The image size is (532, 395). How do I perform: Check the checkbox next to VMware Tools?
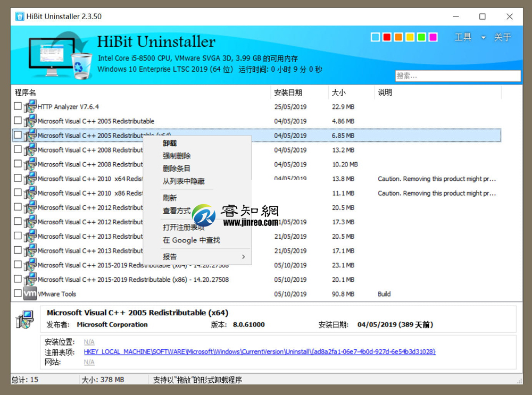point(16,293)
